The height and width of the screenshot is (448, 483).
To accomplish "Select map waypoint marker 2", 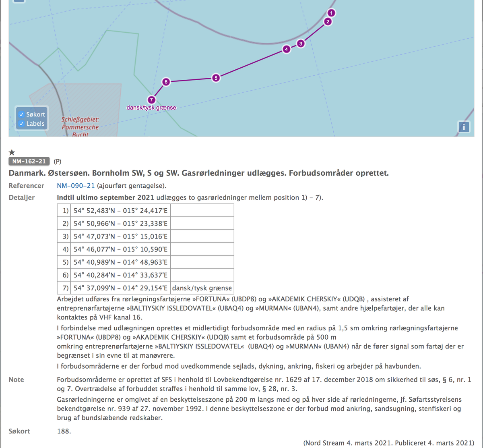I will [328, 22].
